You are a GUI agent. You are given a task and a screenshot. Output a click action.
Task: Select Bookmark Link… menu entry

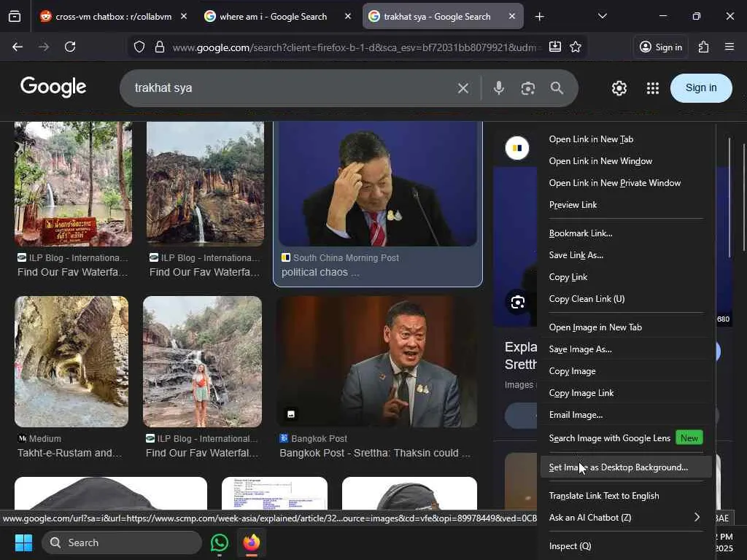(x=624, y=233)
